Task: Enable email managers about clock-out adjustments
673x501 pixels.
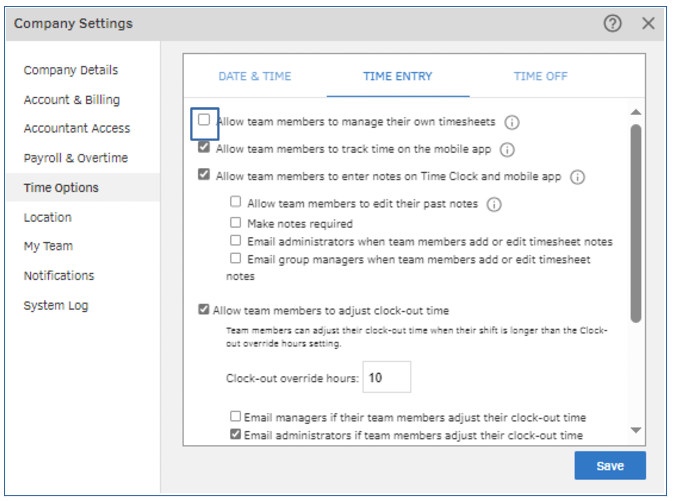Action: (x=236, y=417)
